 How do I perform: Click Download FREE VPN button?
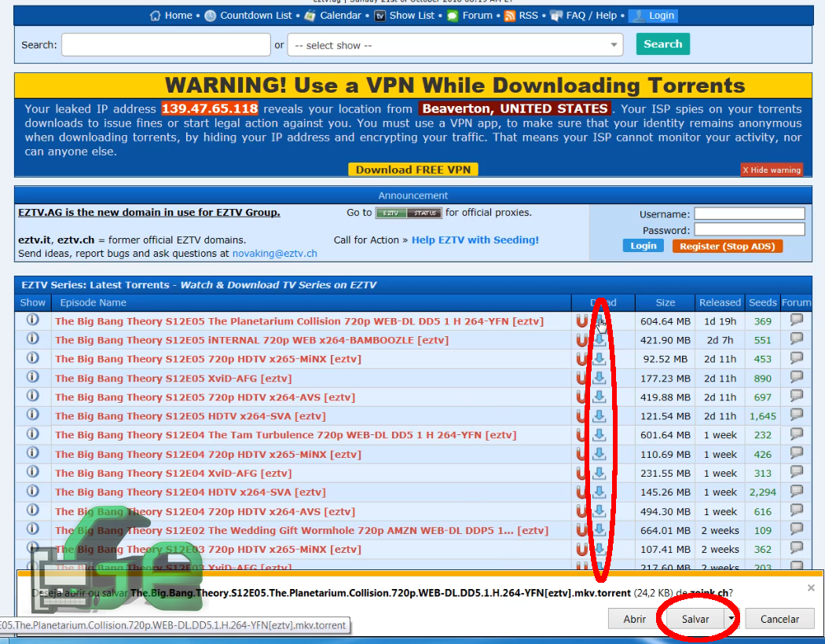tap(413, 170)
